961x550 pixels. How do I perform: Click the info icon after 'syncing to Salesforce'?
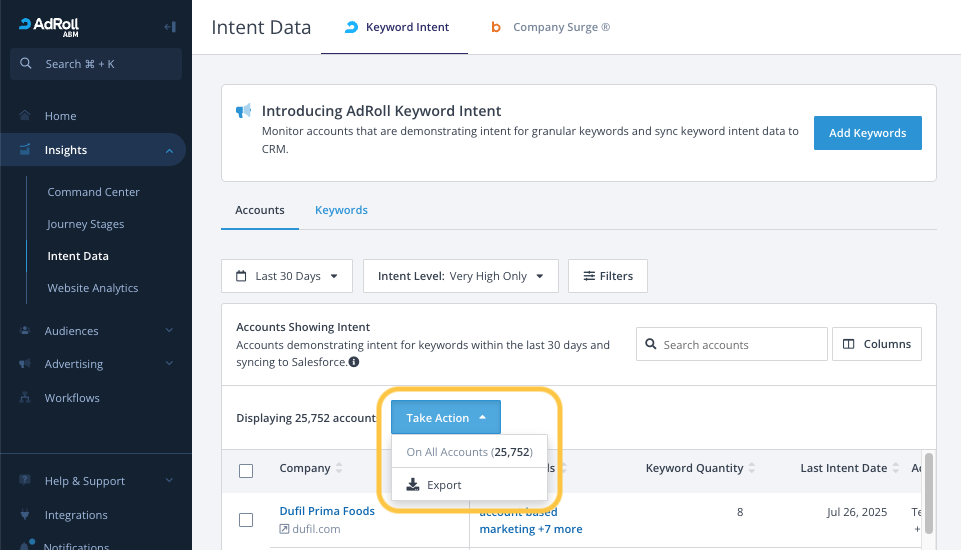354,362
